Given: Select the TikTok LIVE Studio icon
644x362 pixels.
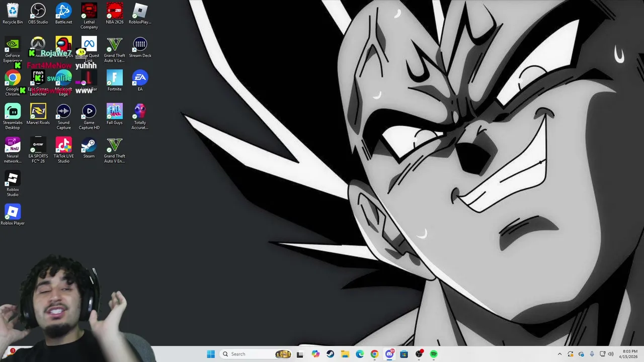Looking at the screenshot, I should point(63,150).
